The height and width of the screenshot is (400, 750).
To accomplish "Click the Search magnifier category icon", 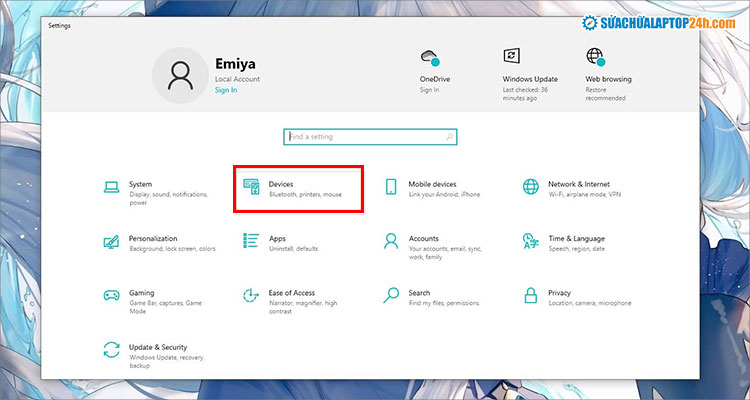I will coord(391,296).
